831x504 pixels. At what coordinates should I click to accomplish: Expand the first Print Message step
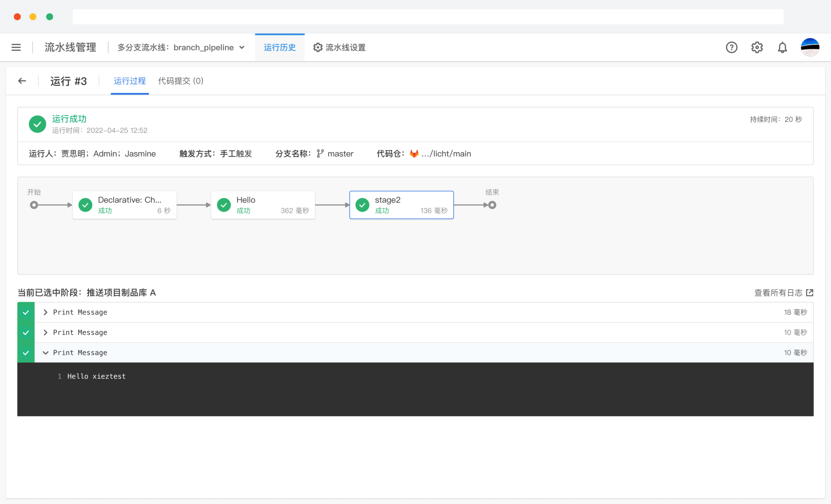pyautogui.click(x=45, y=312)
